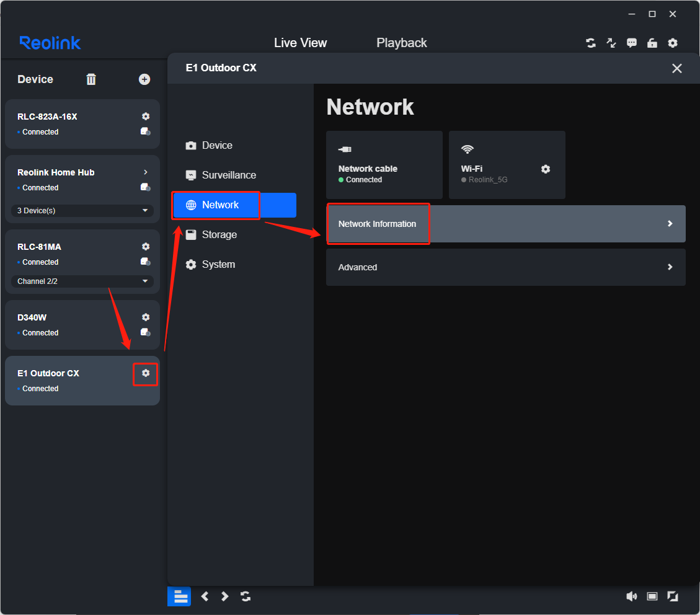700x615 pixels.
Task: Switch to Playback tab
Action: click(x=401, y=43)
